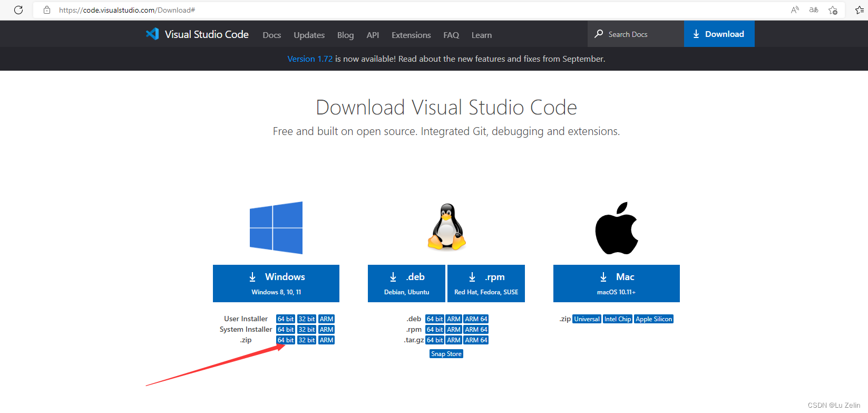Click the big Windows download button
The height and width of the screenshot is (413, 868).
[x=276, y=283]
